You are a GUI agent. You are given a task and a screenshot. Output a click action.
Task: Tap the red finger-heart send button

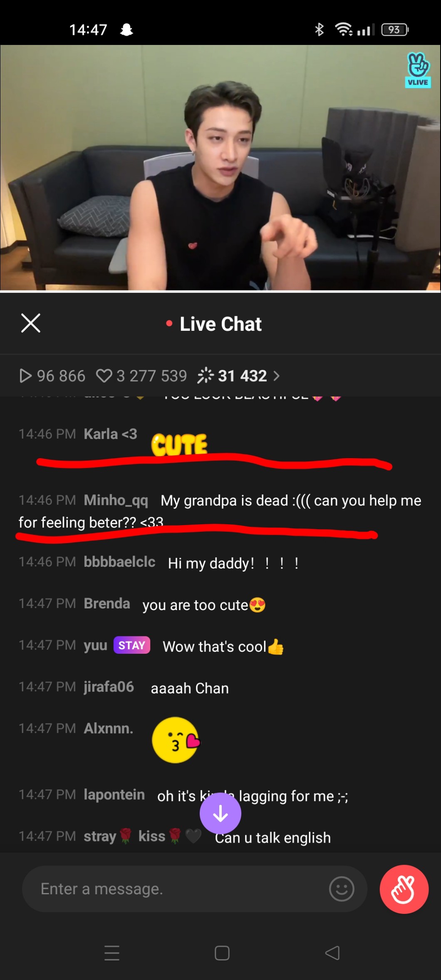[404, 889]
